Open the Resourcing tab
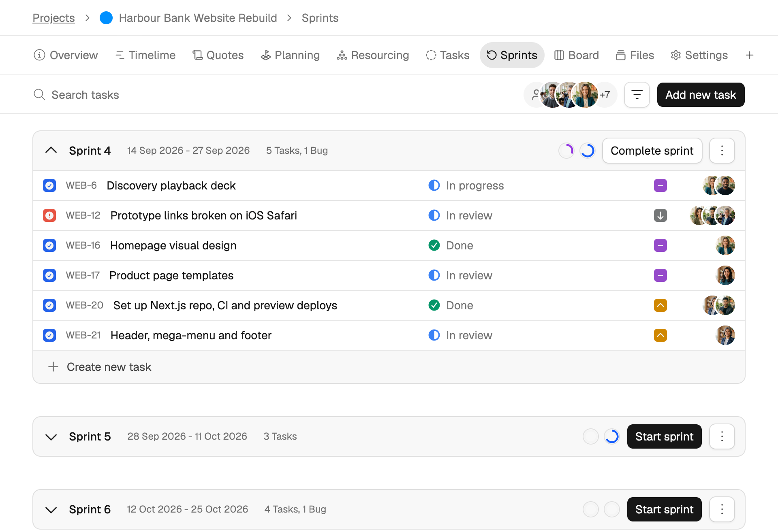778x532 pixels. [x=373, y=55]
